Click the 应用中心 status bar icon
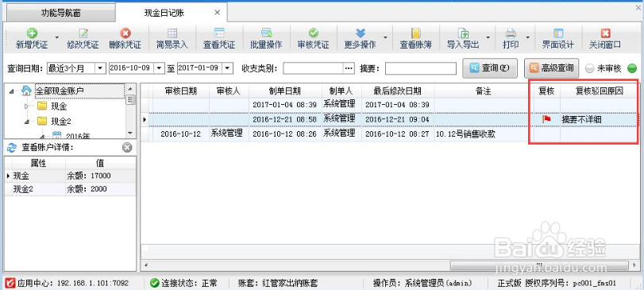Image resolution: width=644 pixels, height=290 pixels. click(10, 283)
